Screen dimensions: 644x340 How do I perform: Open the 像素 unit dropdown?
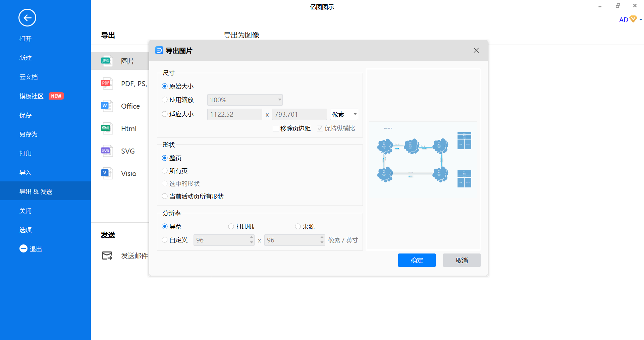tap(344, 114)
